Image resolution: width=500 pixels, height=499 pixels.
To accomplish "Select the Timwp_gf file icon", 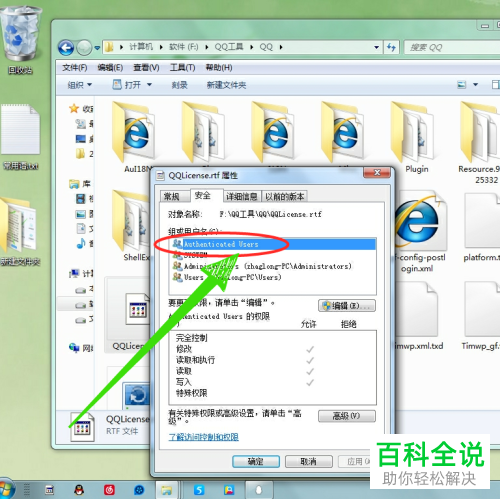I will point(482,315).
